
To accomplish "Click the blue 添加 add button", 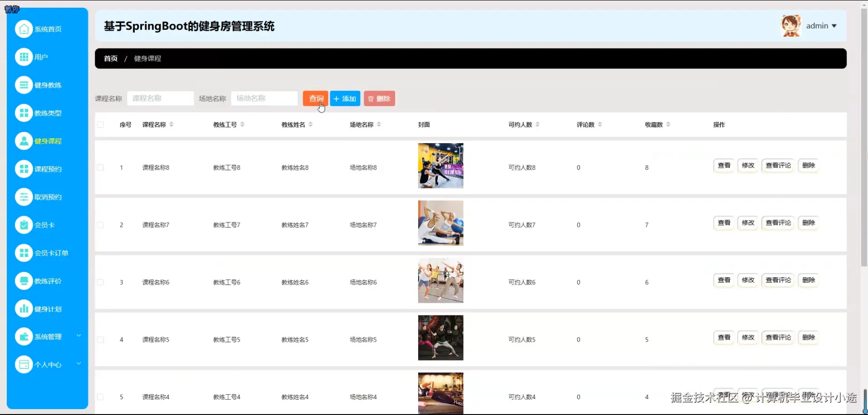I will coord(345,98).
